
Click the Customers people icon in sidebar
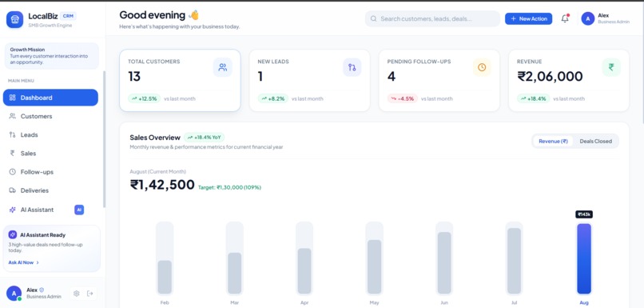(x=12, y=116)
